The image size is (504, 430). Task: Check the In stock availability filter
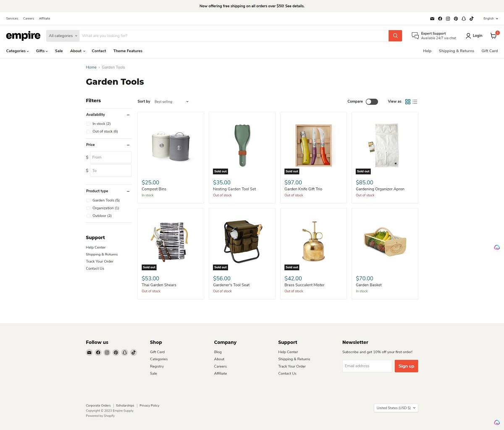(x=88, y=124)
